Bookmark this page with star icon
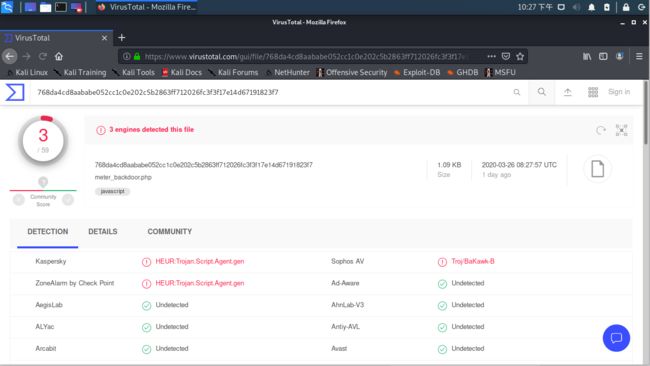650x366 pixels. click(520, 56)
